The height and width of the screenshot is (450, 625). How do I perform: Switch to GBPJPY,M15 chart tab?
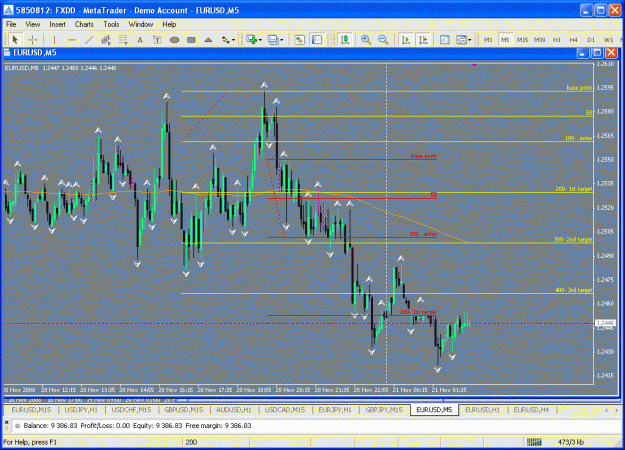click(x=384, y=410)
